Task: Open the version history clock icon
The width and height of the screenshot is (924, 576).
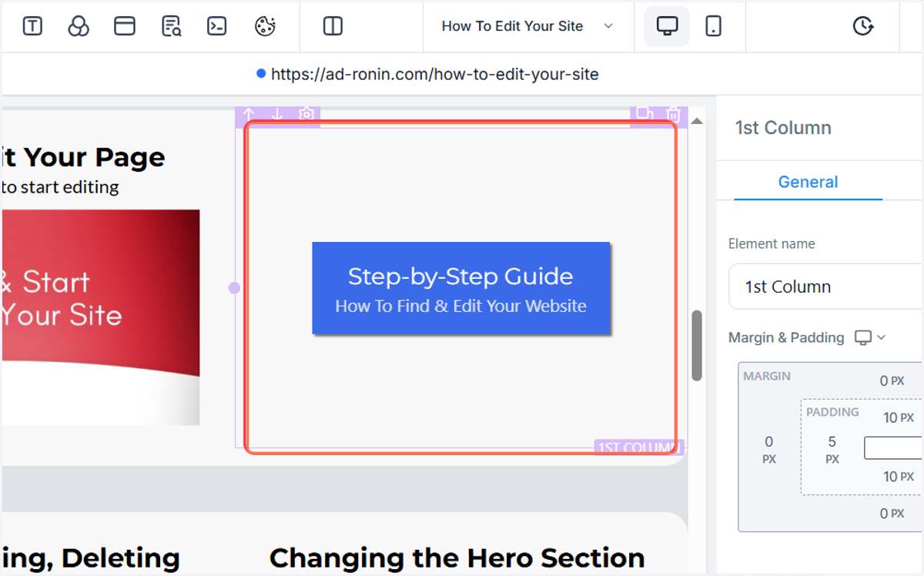Action: (x=863, y=26)
